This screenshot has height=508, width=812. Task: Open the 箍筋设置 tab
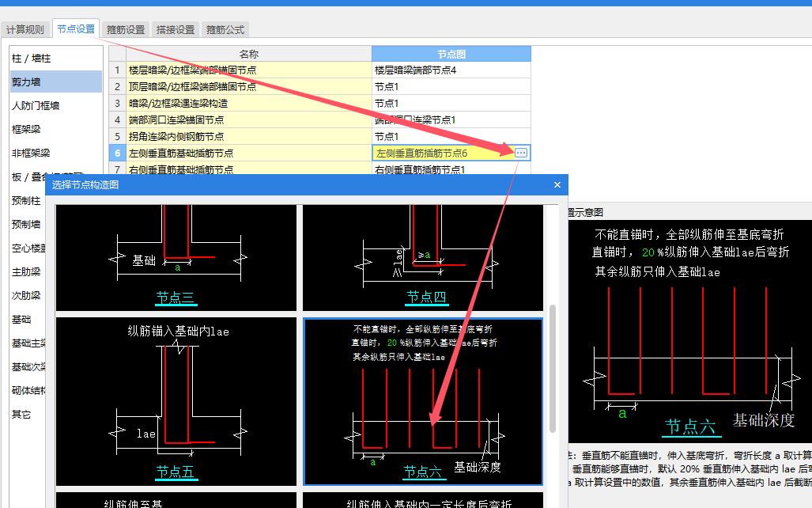[126, 29]
